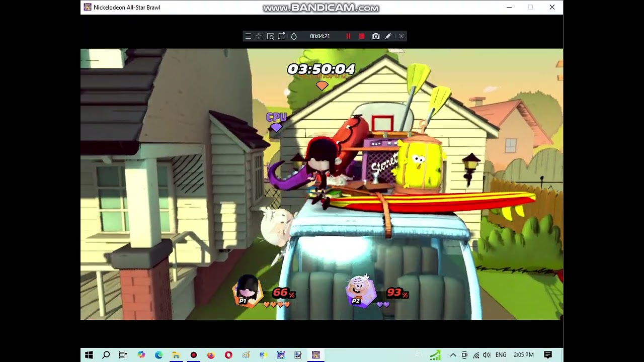Click the water-drop icon in Bandicam bar
This screenshot has width=644, height=362.
click(x=294, y=36)
